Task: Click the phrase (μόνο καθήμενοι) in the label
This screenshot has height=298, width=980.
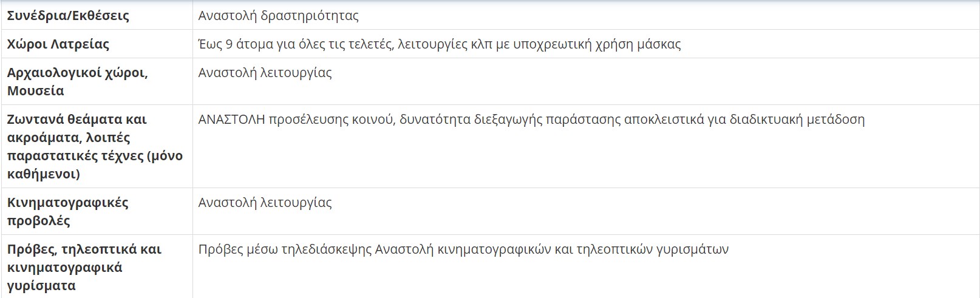Action: (x=95, y=165)
